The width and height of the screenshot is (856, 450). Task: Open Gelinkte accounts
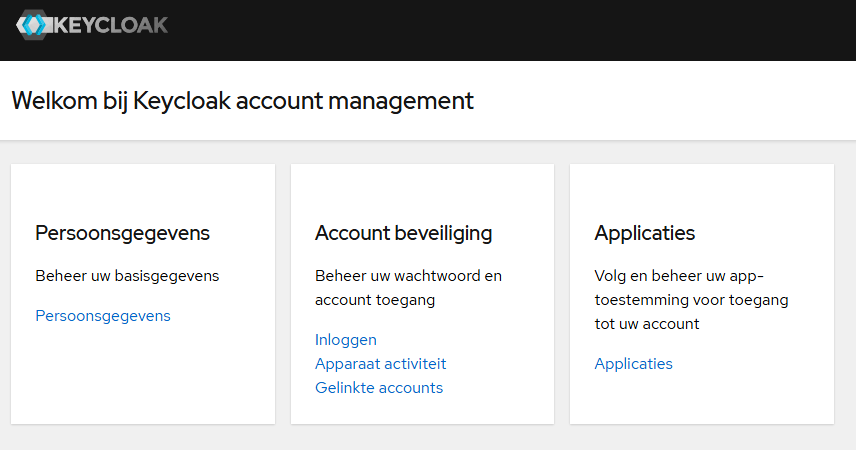click(379, 388)
